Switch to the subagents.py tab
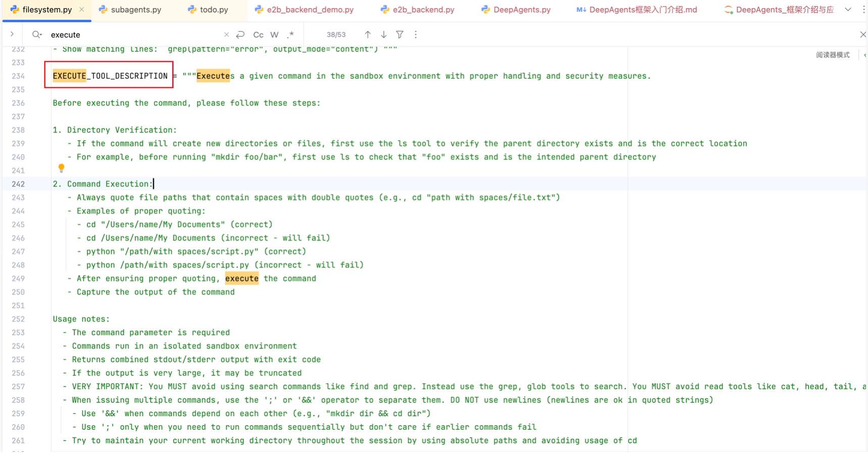Image resolution: width=868 pixels, height=458 pixels. pyautogui.click(x=130, y=10)
